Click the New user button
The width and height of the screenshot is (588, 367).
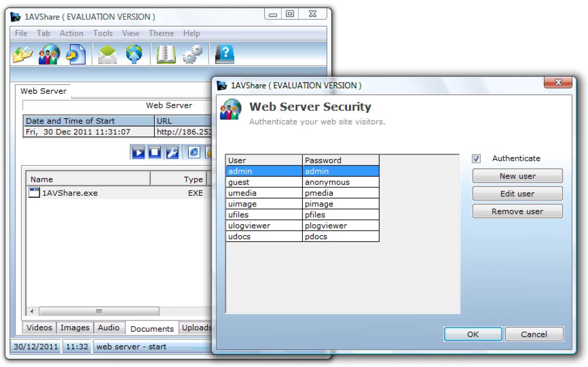[x=517, y=176]
